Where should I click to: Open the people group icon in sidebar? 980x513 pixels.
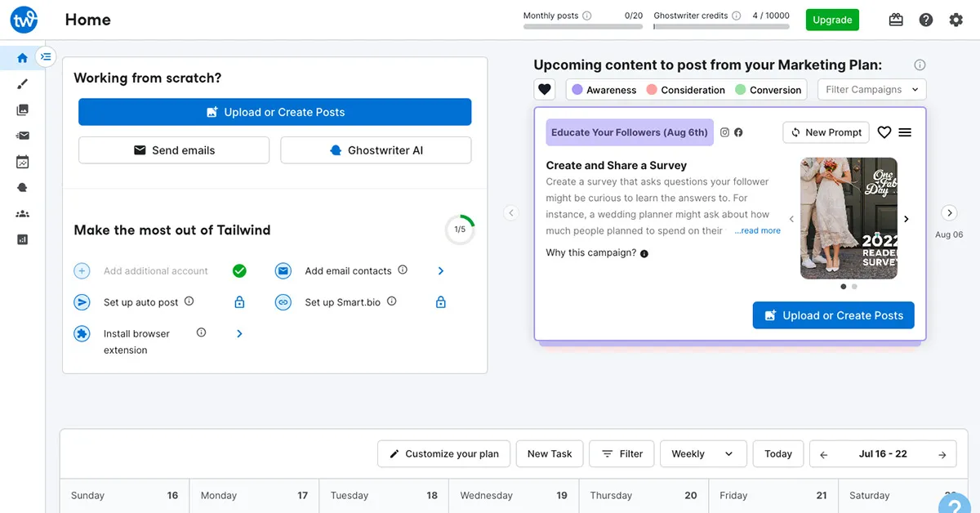(23, 213)
